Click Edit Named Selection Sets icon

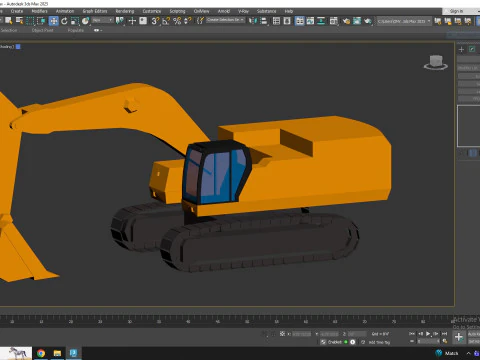(200, 21)
